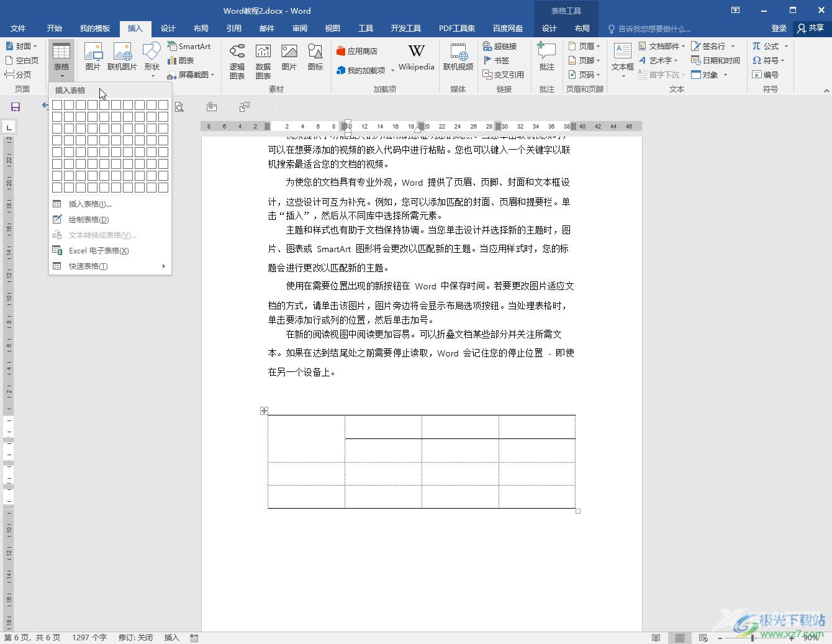Expand the Quick Tables (快速表格) submenu

coord(110,266)
